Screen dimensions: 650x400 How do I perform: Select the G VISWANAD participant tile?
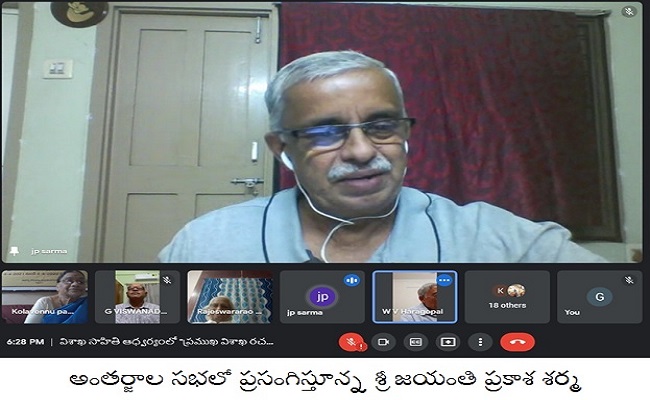[137, 297]
